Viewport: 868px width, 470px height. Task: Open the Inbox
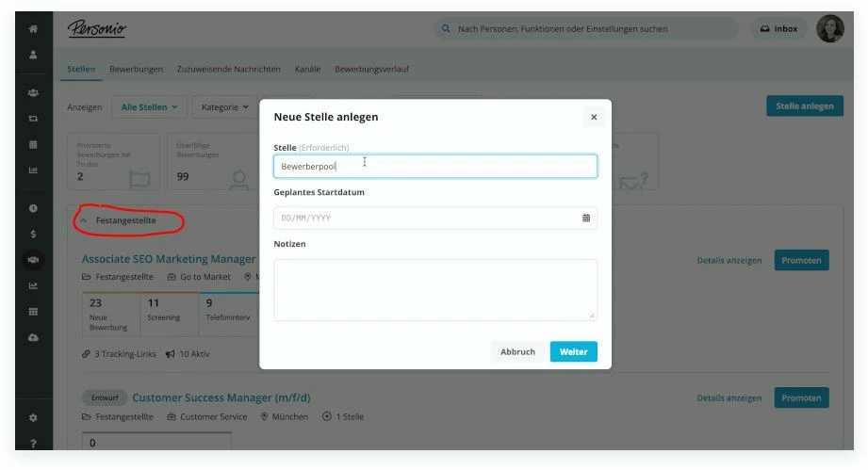point(778,29)
